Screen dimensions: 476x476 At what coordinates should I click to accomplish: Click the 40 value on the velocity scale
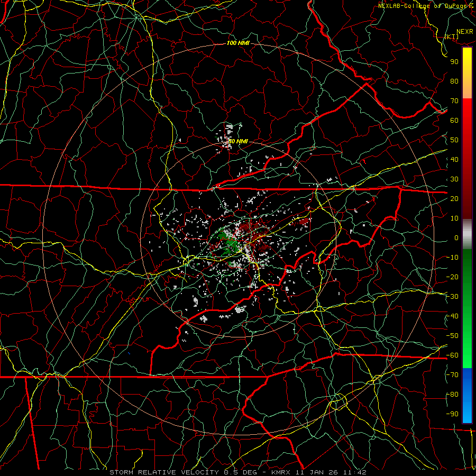454,160
